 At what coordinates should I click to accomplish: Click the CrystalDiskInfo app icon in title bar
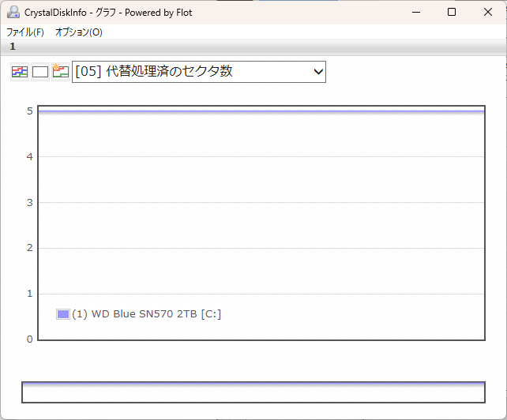[13, 13]
